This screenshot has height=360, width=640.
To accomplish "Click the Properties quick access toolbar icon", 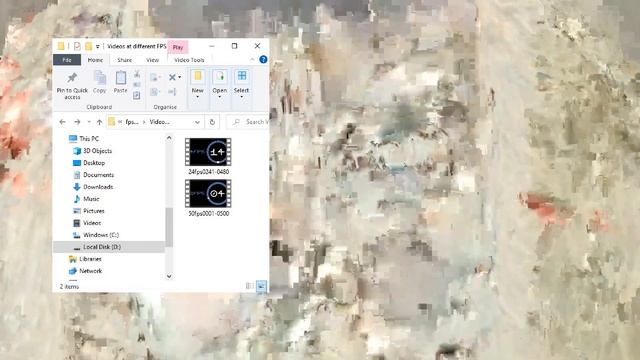I will pyautogui.click(x=77, y=46).
